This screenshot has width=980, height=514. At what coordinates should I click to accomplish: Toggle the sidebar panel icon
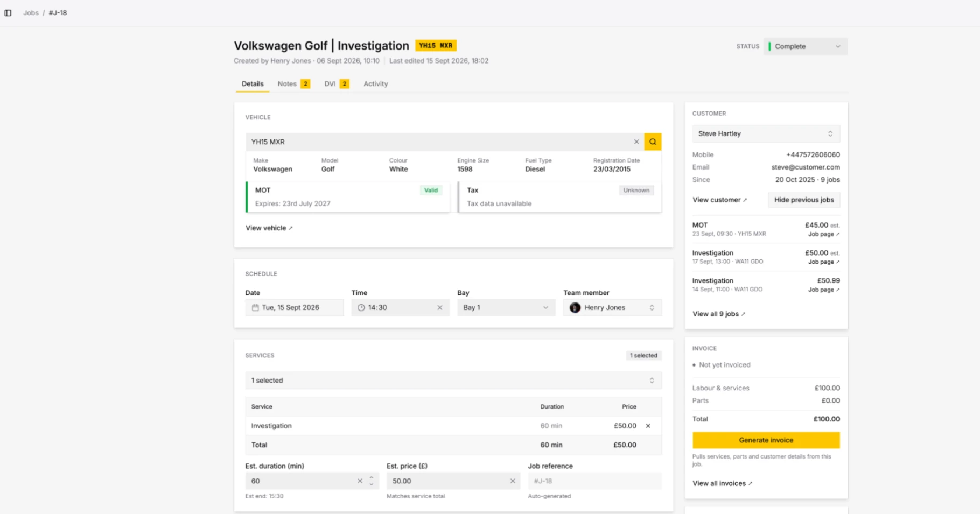click(x=8, y=13)
